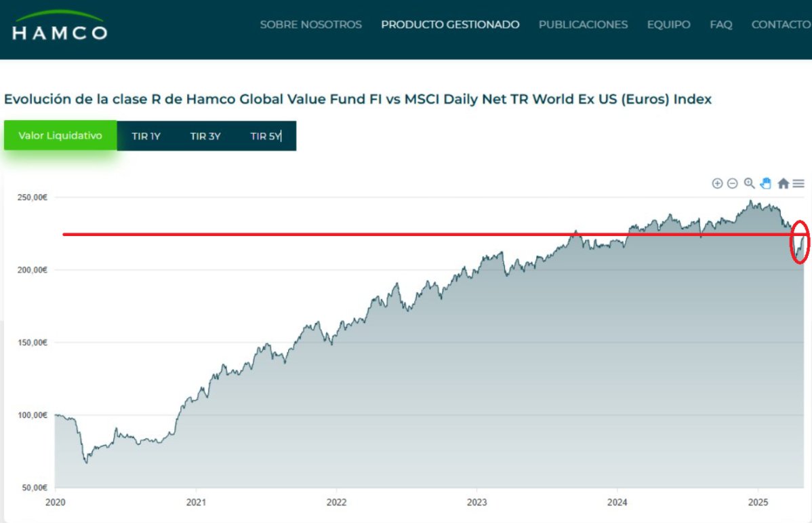Click the HAMCO logo
812x523 pixels.
60,25
